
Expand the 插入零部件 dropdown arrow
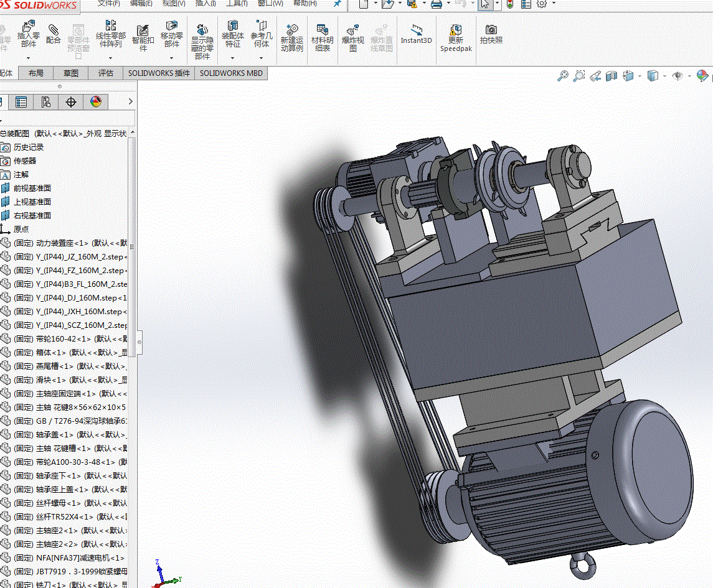[x=29, y=58]
